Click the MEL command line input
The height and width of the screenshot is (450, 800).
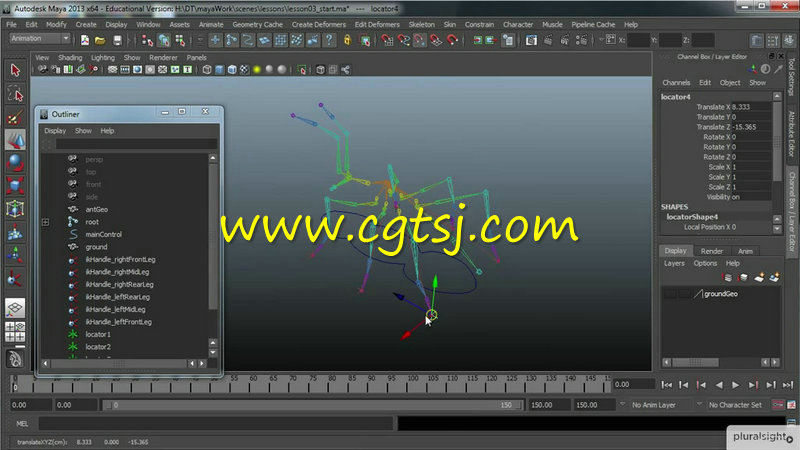[x=216, y=423]
